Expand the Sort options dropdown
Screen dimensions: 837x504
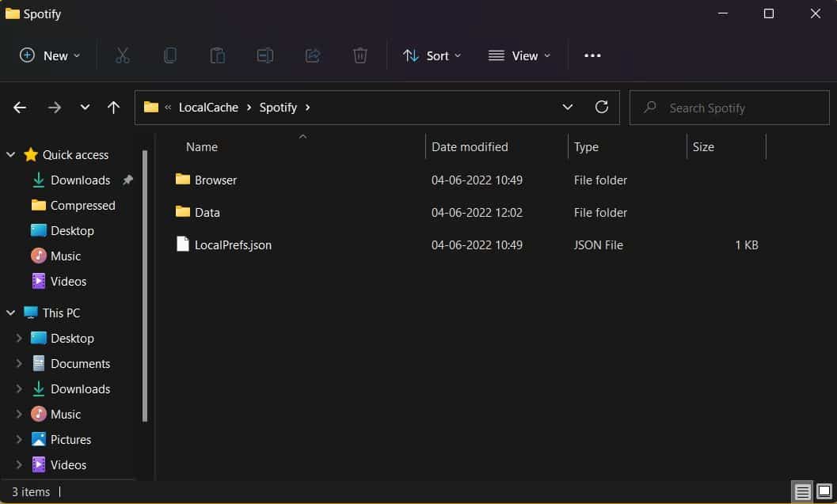tap(432, 55)
